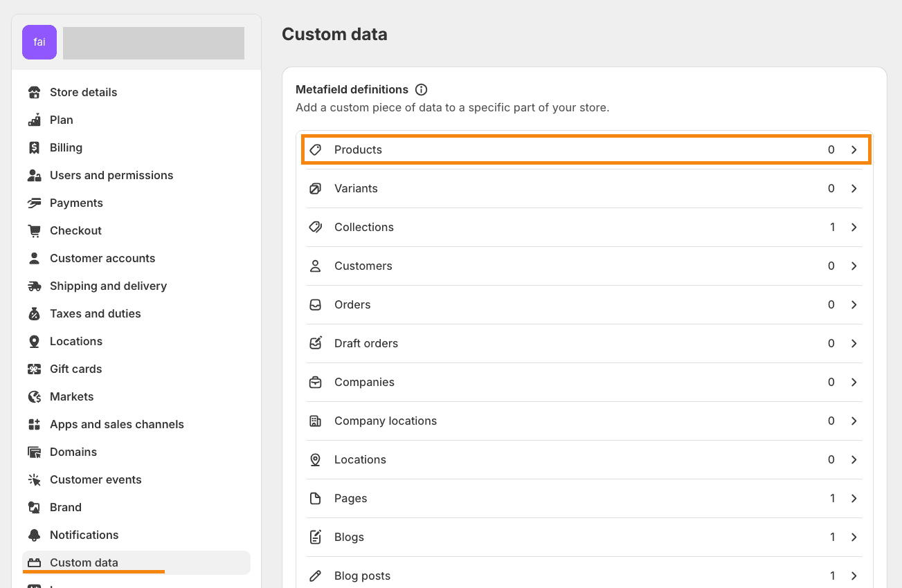This screenshot has height=588, width=902.
Task: Expand the Draft orders row chevron
Action: tap(854, 343)
